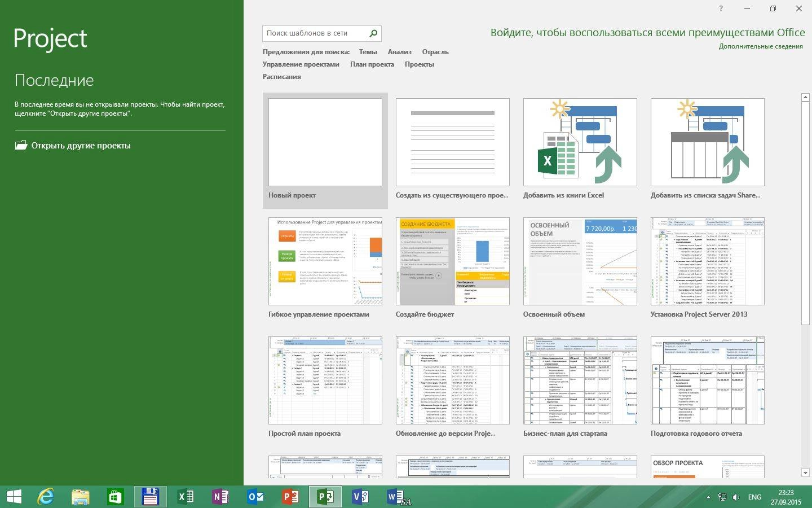Show hidden tray icons arrow
812x508 pixels.
(708, 497)
